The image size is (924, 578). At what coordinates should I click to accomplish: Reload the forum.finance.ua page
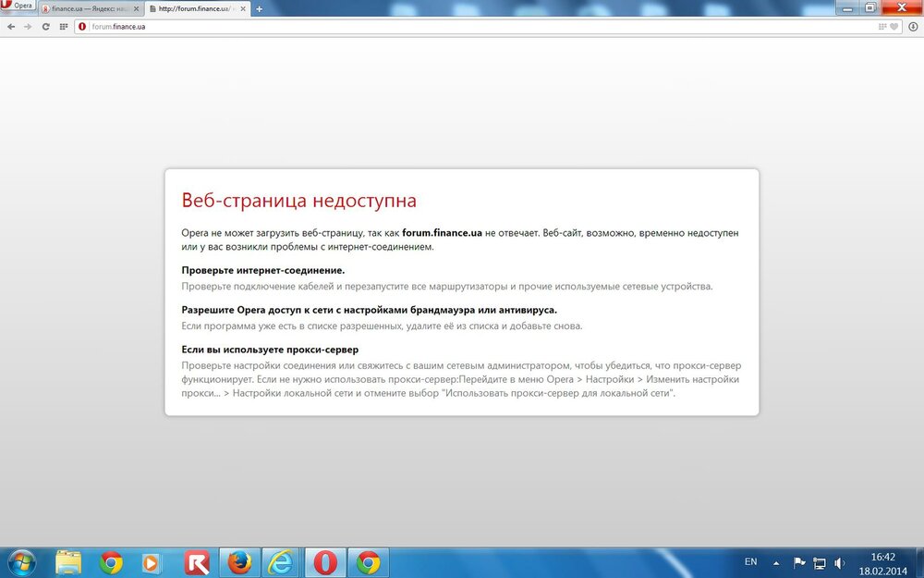tap(44, 27)
